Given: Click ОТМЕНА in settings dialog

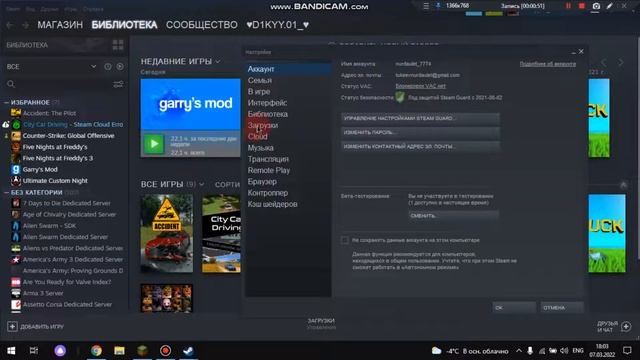Looking at the screenshot, I should tap(562, 307).
